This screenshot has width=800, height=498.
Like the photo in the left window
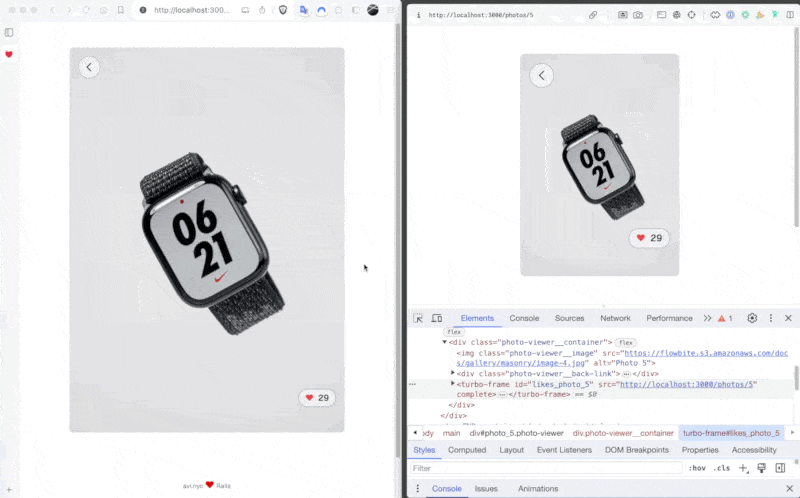pos(317,398)
